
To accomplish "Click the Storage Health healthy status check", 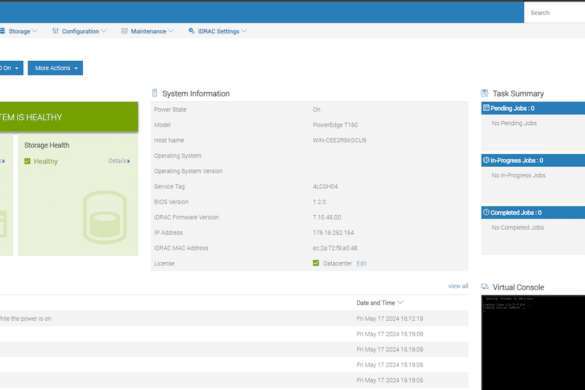I will (27, 161).
